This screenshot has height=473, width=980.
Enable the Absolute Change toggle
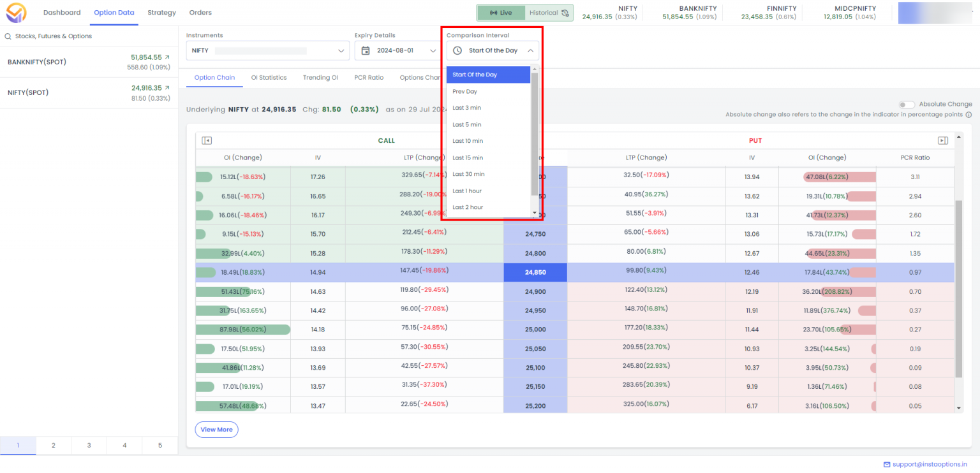click(x=907, y=103)
